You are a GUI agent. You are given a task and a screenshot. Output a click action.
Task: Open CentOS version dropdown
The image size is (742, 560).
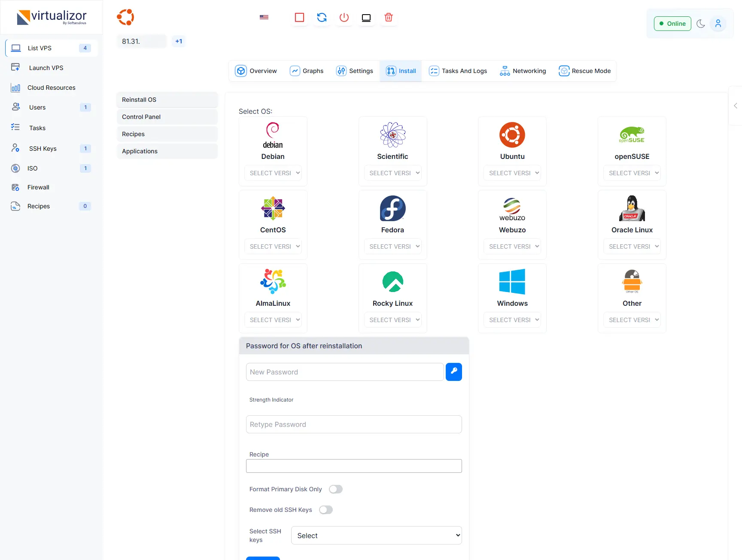[273, 247]
